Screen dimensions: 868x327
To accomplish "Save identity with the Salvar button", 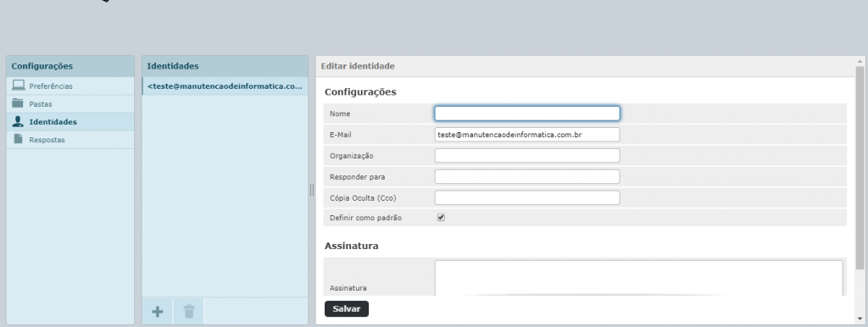I will coord(347,308).
